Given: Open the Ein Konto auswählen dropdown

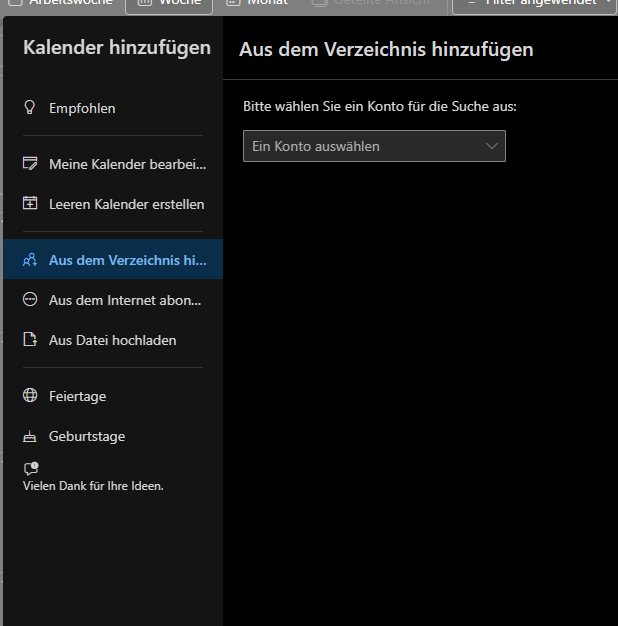Looking at the screenshot, I should coord(374,146).
